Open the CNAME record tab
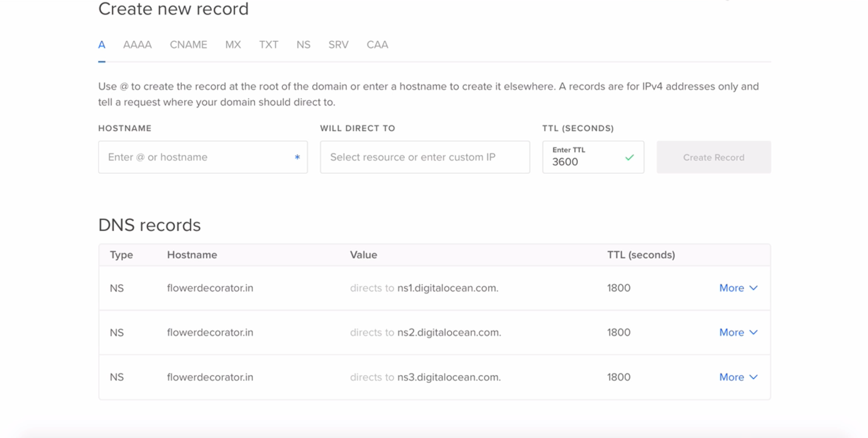The height and width of the screenshot is (438, 868). tap(188, 45)
